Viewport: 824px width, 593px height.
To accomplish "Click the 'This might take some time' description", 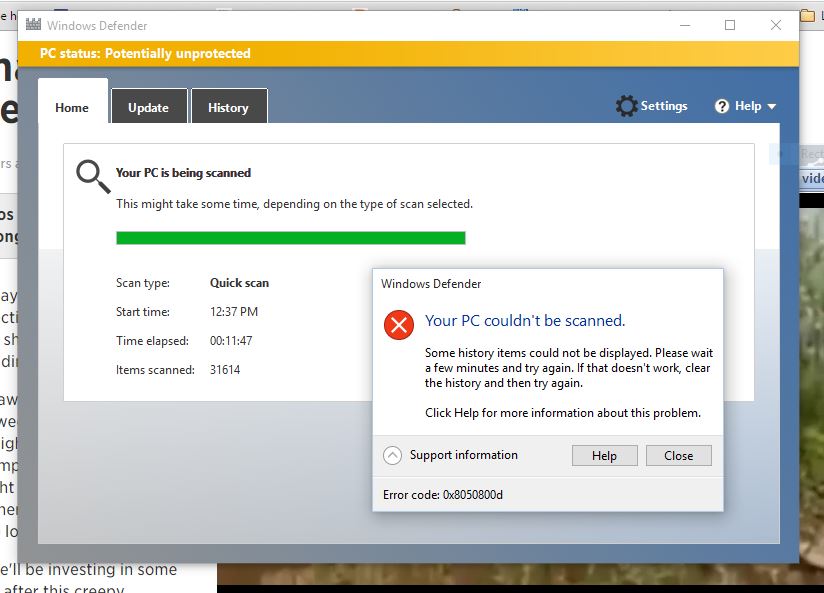I will click(294, 204).
